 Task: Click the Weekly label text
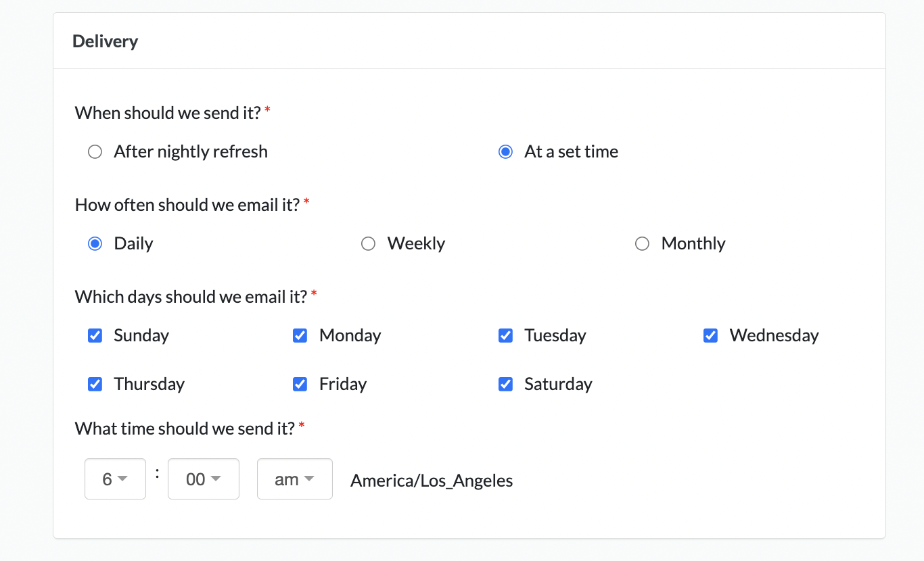pyautogui.click(x=416, y=244)
